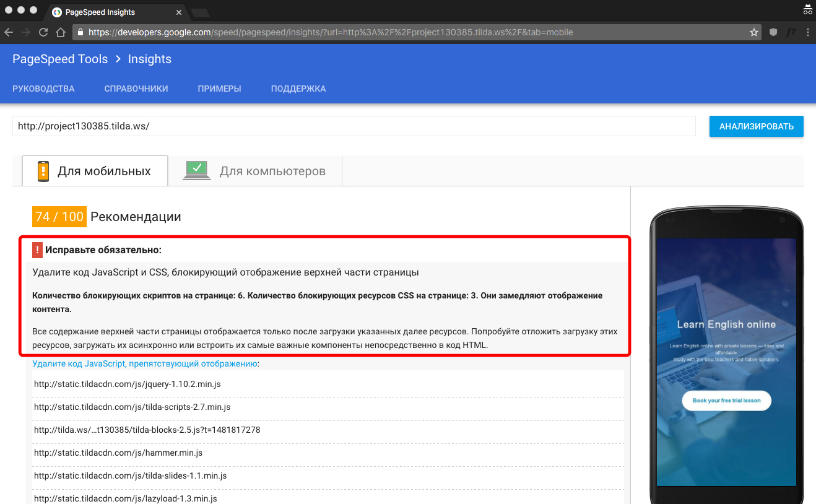Switch to the Для компьютеров tab

pyautogui.click(x=254, y=171)
